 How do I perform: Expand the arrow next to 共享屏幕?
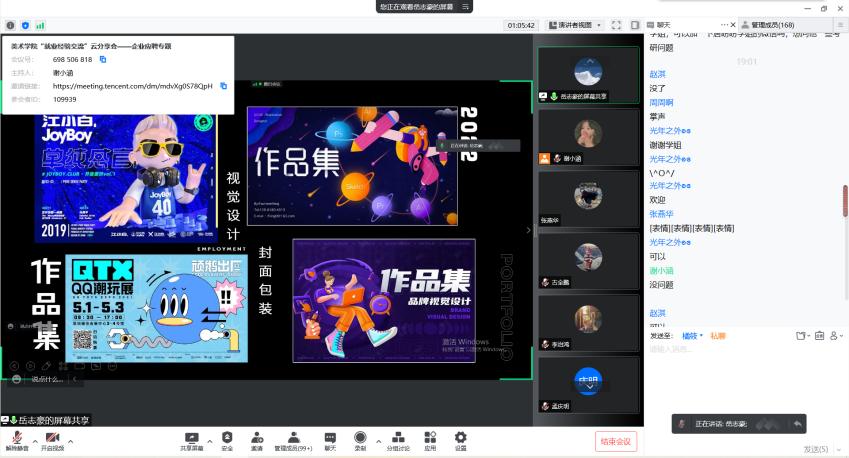pos(210,440)
